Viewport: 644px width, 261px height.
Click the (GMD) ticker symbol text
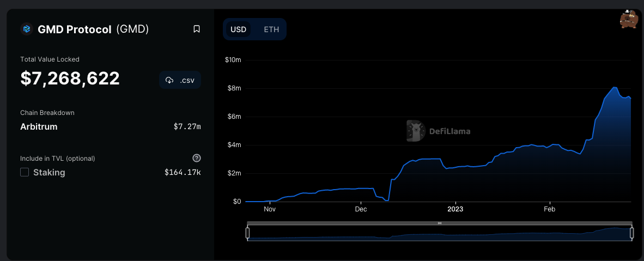[132, 29]
